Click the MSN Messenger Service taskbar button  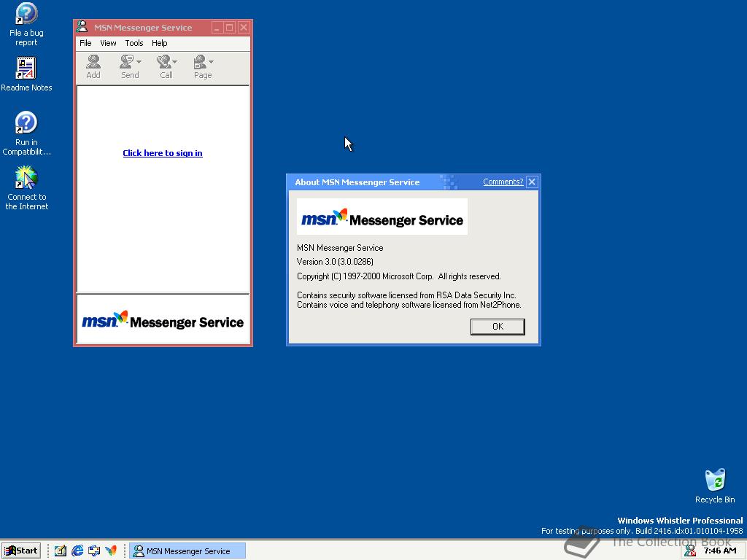point(187,551)
